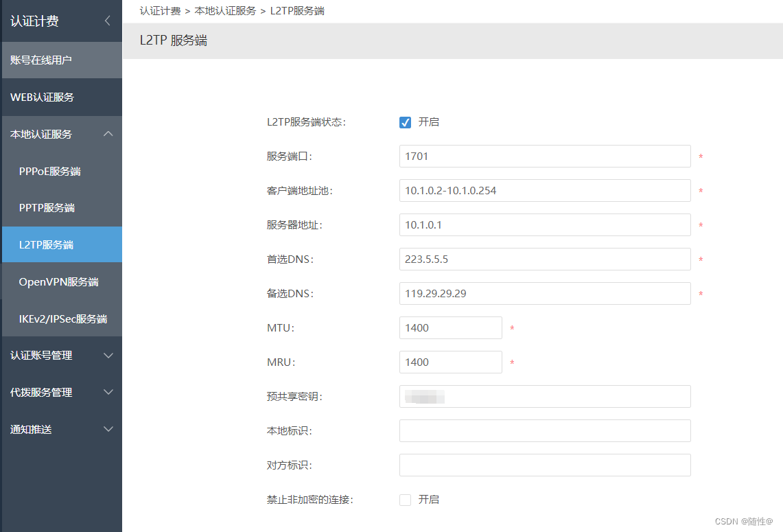Click the MTU input field
This screenshot has height=532, width=783.
(450, 327)
